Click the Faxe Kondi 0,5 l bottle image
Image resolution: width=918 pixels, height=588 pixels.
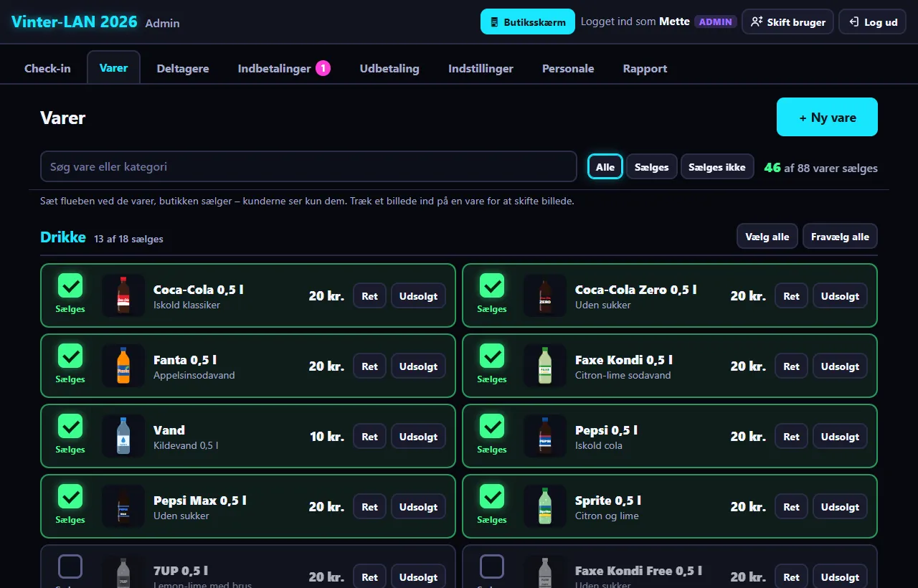pos(545,366)
